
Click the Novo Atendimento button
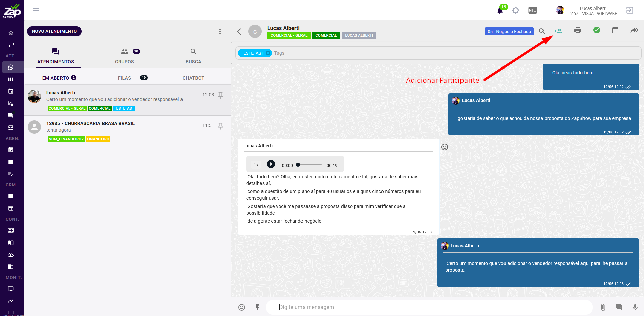click(54, 31)
